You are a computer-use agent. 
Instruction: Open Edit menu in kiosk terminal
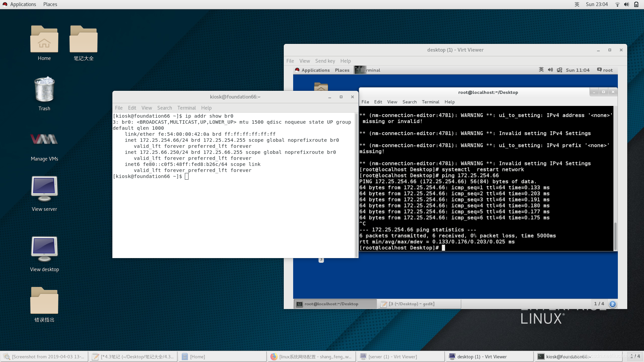point(132,108)
